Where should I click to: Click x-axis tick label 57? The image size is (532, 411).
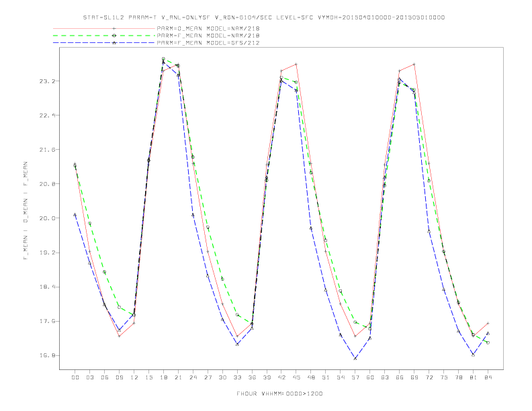click(355, 377)
